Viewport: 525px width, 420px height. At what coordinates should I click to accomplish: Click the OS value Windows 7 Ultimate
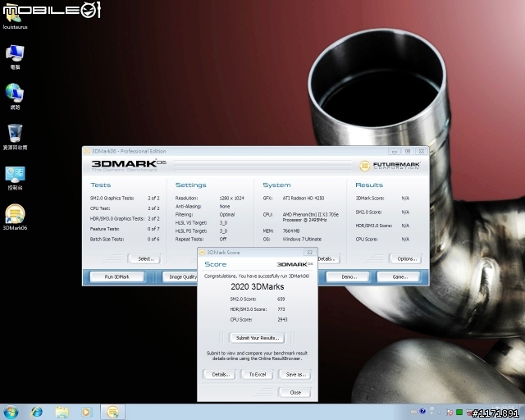(x=302, y=240)
